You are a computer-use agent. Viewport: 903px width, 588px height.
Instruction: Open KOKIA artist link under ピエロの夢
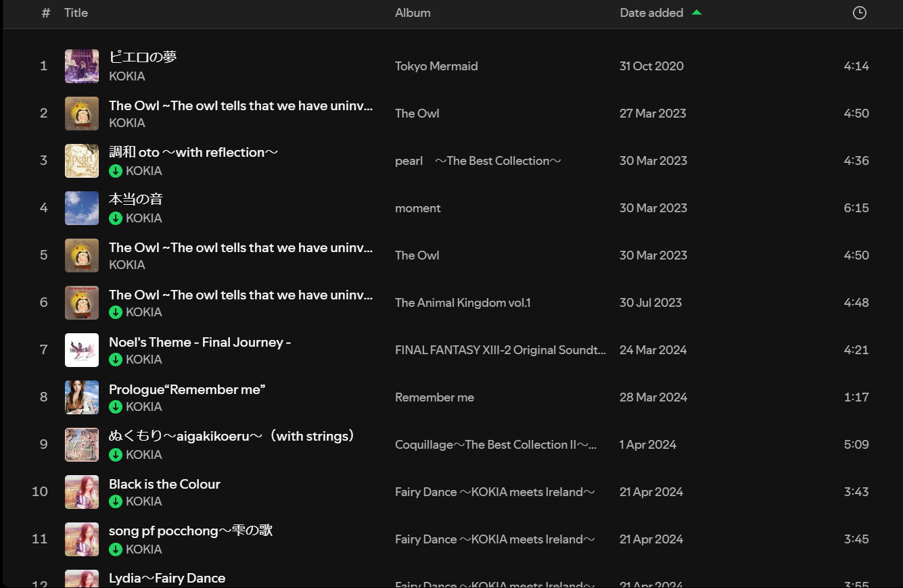tap(127, 76)
